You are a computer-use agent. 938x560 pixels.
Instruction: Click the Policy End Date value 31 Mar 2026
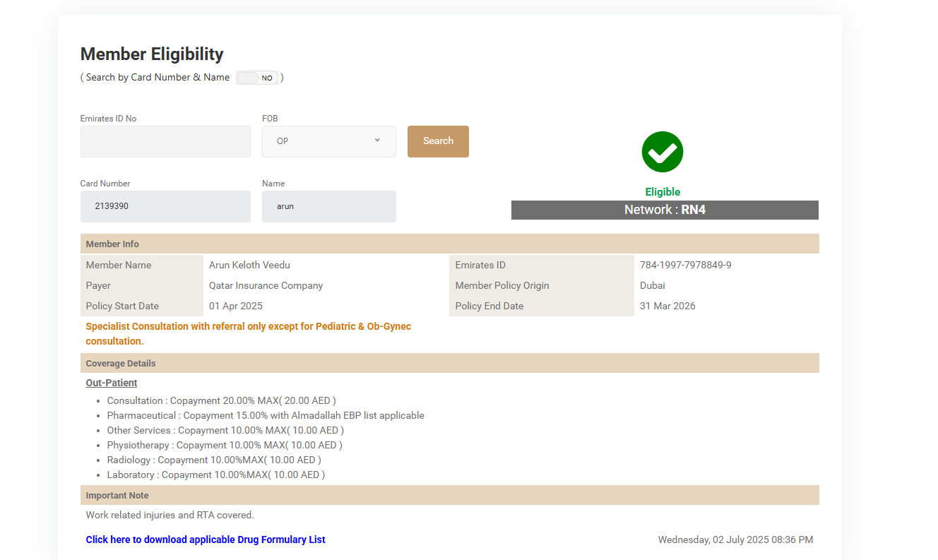pyautogui.click(x=667, y=306)
